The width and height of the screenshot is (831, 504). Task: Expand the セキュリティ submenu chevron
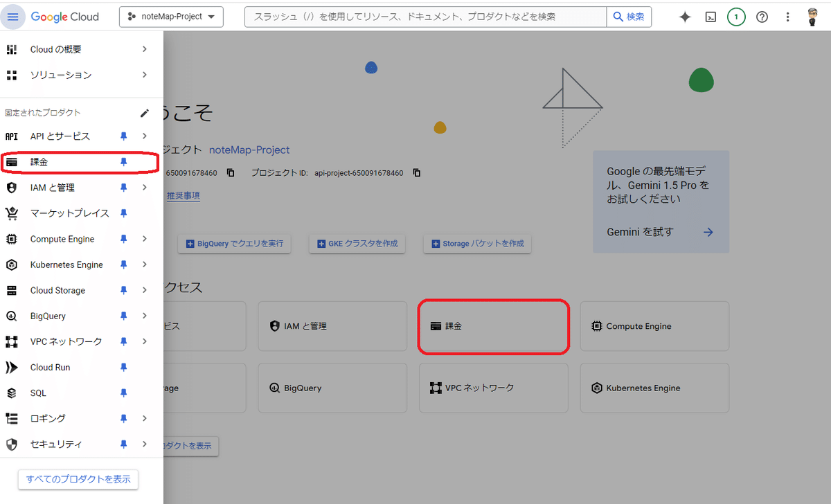pos(144,444)
